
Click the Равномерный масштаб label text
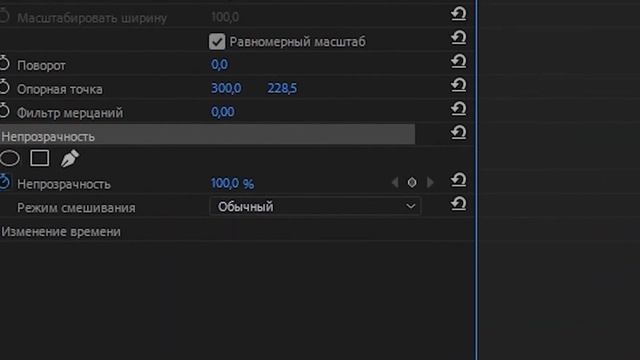coord(298,42)
